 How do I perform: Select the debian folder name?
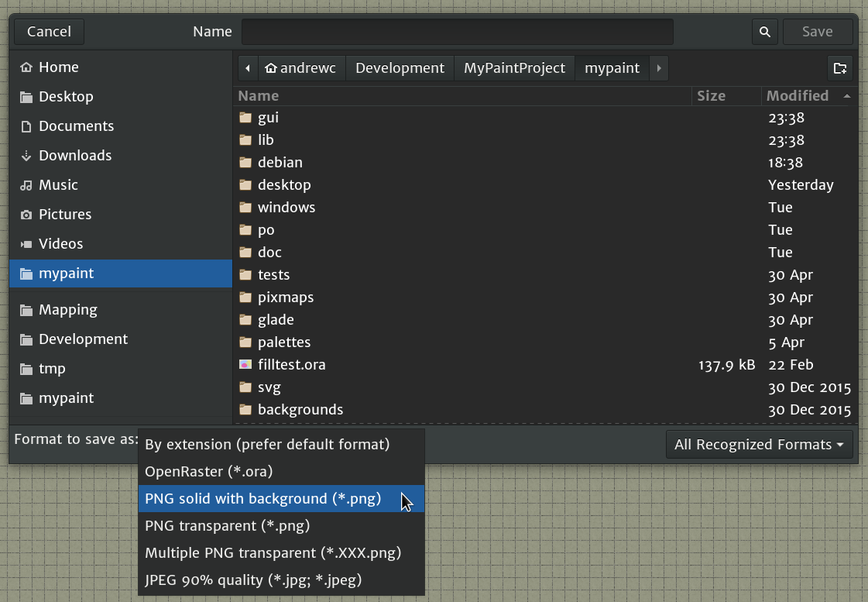click(x=280, y=162)
